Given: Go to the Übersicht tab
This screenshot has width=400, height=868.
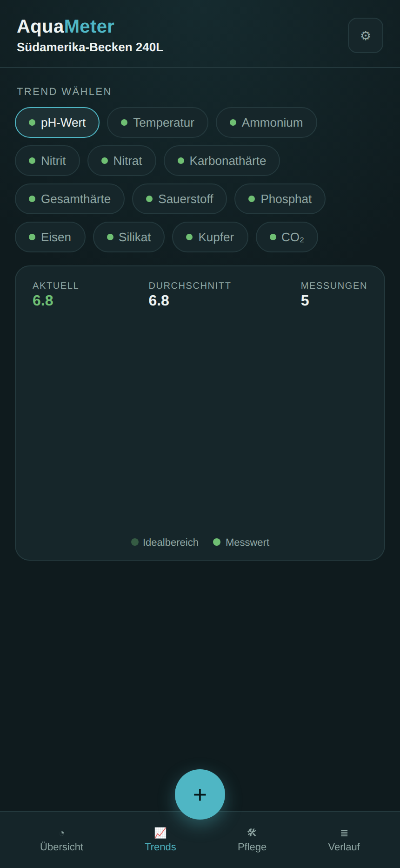Looking at the screenshot, I should (x=61, y=840).
